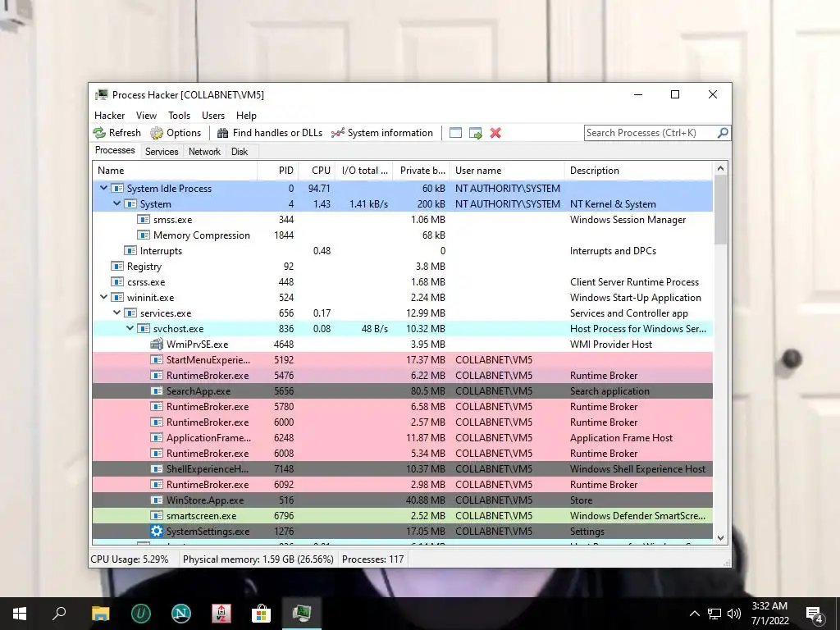Image resolution: width=840 pixels, height=630 pixels.
Task: Sort by I/O total column header
Action: click(x=364, y=171)
